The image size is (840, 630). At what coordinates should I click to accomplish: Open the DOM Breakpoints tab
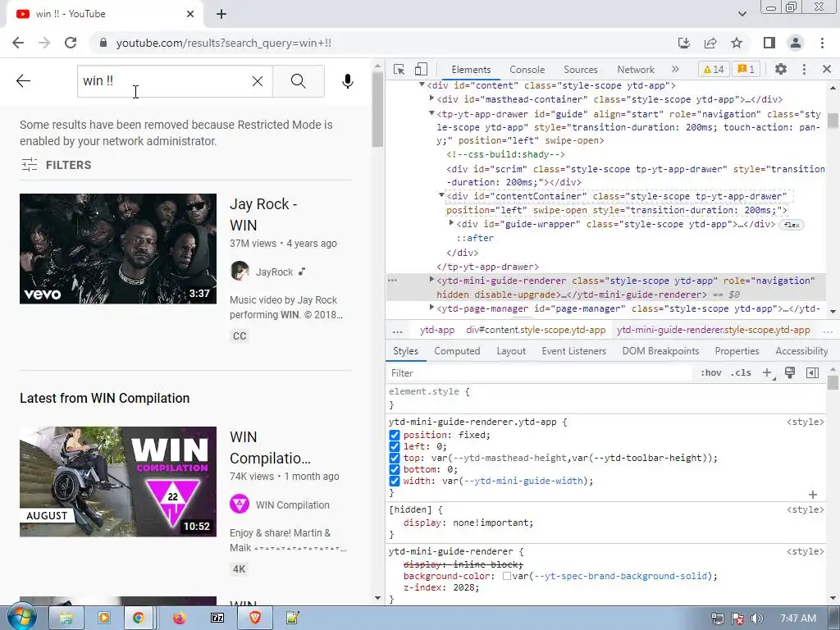click(x=660, y=351)
